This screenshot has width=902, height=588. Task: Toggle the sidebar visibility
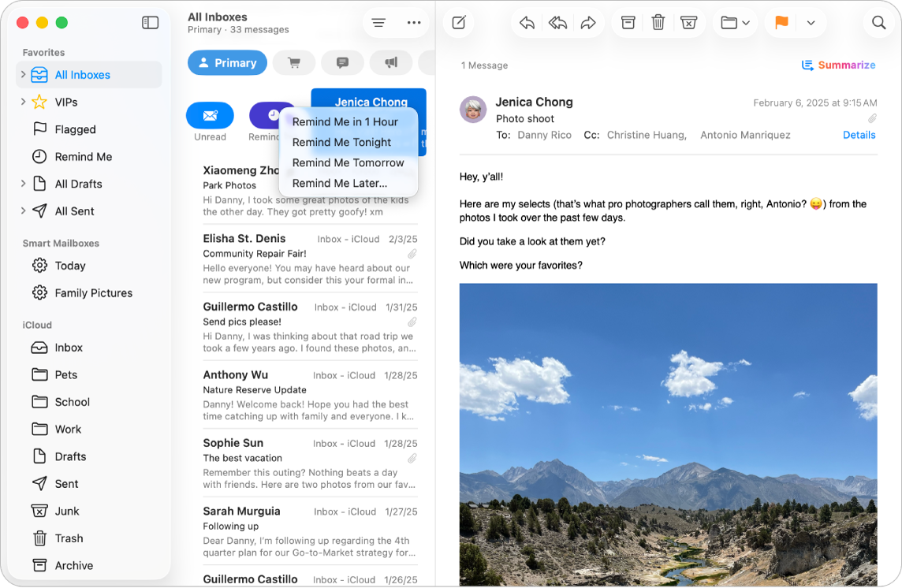coord(150,22)
